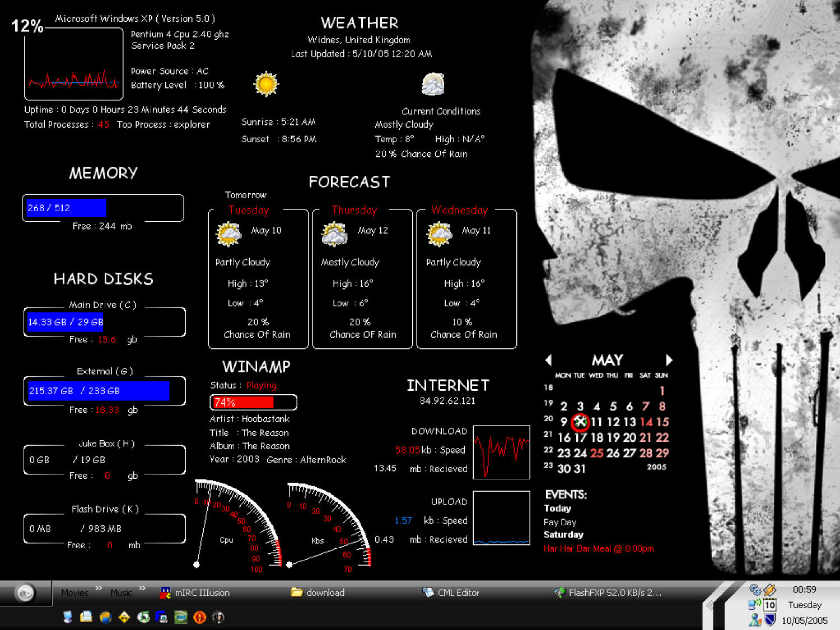Click the Kbs gauge dial
Screen dimensions: 840x630
click(x=329, y=525)
